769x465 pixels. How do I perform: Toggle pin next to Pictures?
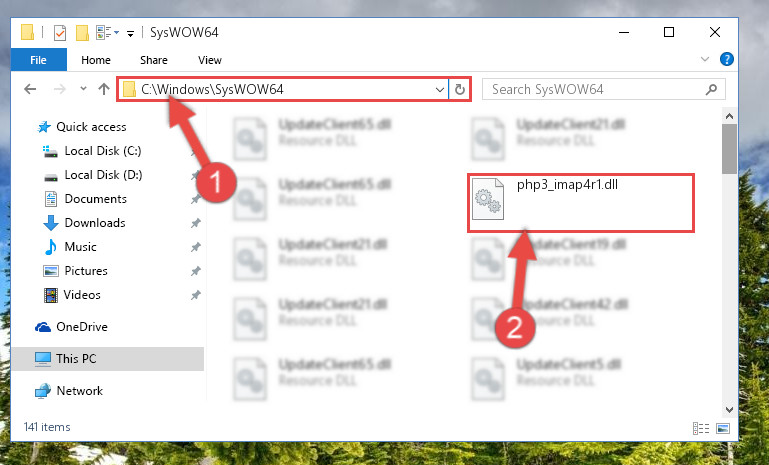coord(195,271)
